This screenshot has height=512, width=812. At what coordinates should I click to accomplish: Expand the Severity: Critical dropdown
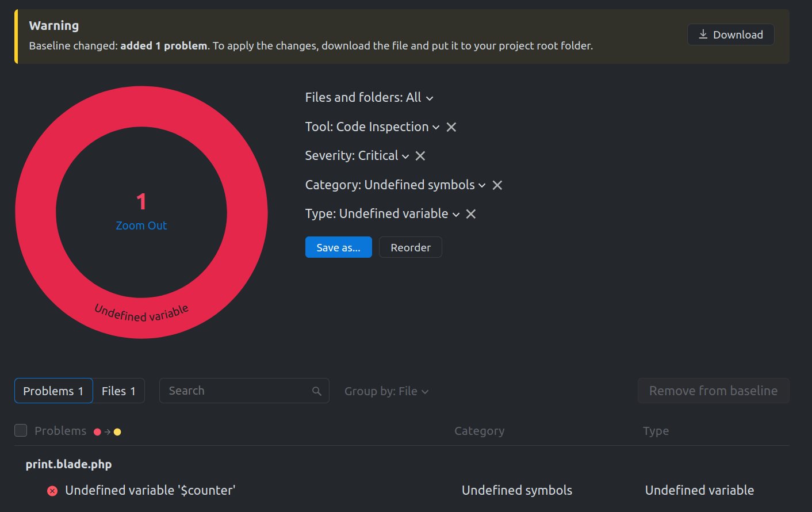407,155
